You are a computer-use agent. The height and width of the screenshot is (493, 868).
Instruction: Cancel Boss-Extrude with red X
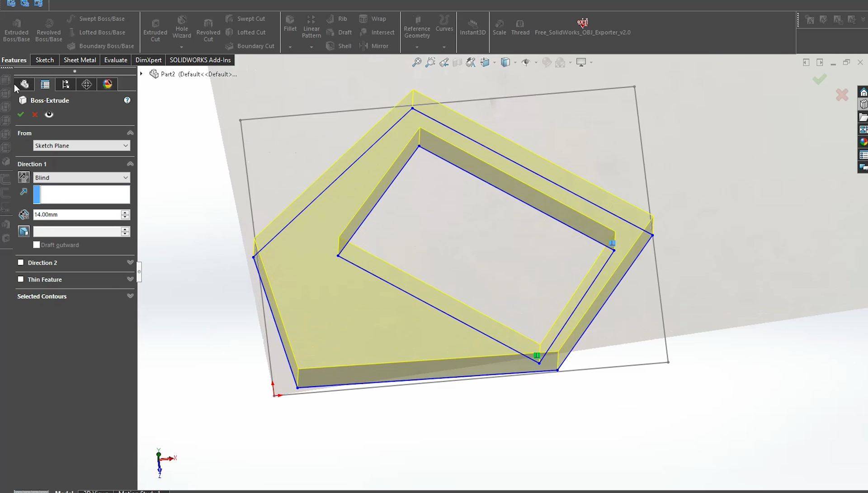coord(35,114)
